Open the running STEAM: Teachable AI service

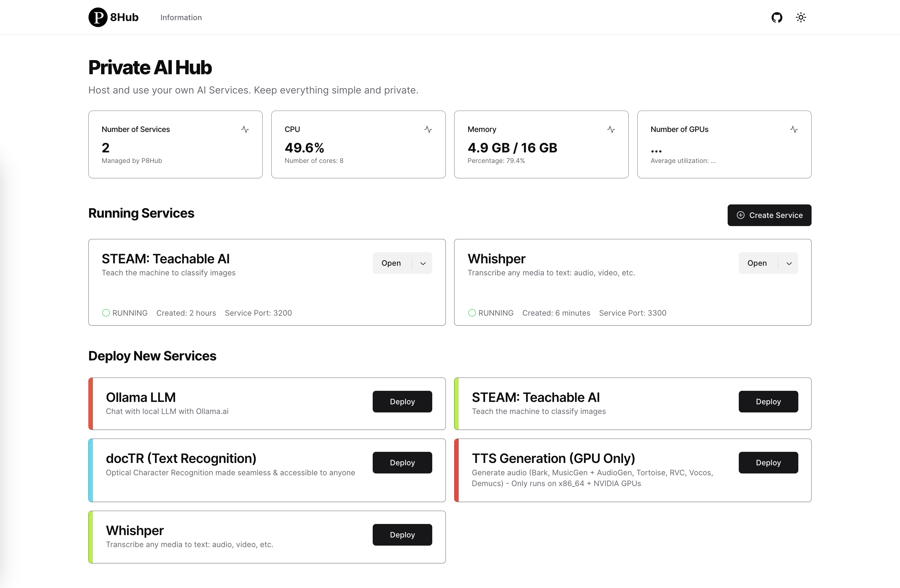pos(391,263)
